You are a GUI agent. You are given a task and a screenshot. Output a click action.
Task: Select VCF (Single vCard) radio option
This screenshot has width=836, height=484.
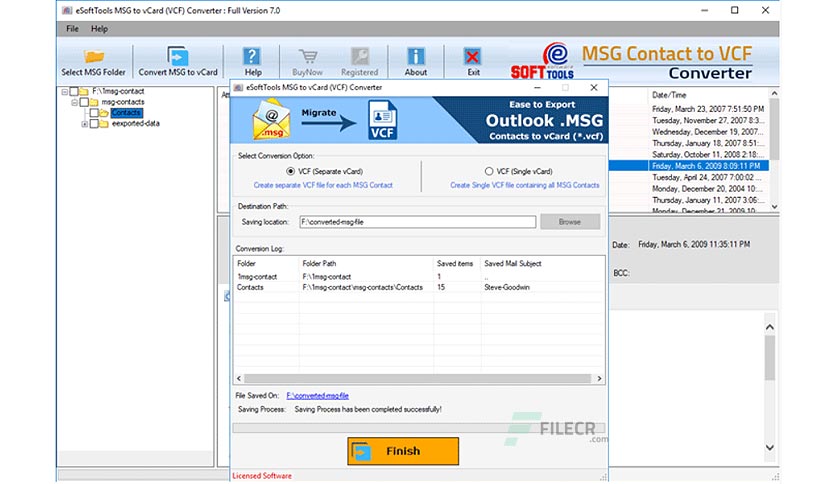coord(488,171)
